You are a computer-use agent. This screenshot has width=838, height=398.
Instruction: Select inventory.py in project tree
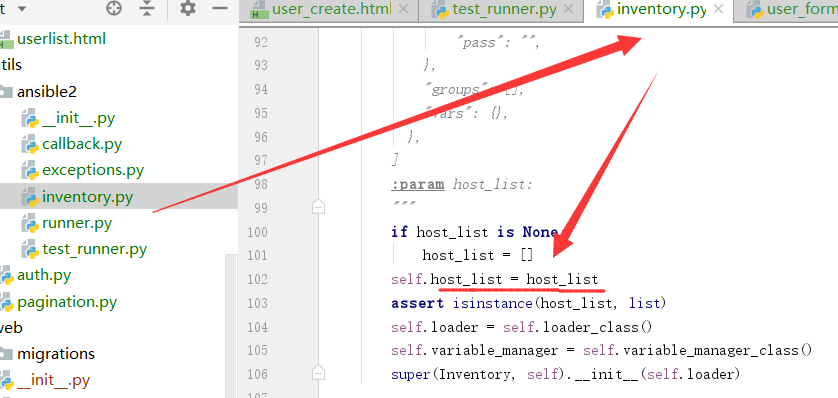pyautogui.click(x=88, y=197)
